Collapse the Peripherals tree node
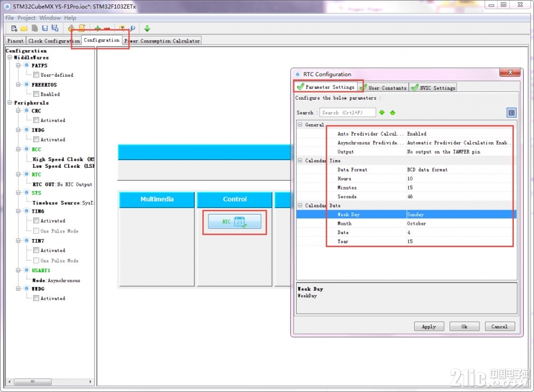This screenshot has height=392, width=534. click(10, 102)
